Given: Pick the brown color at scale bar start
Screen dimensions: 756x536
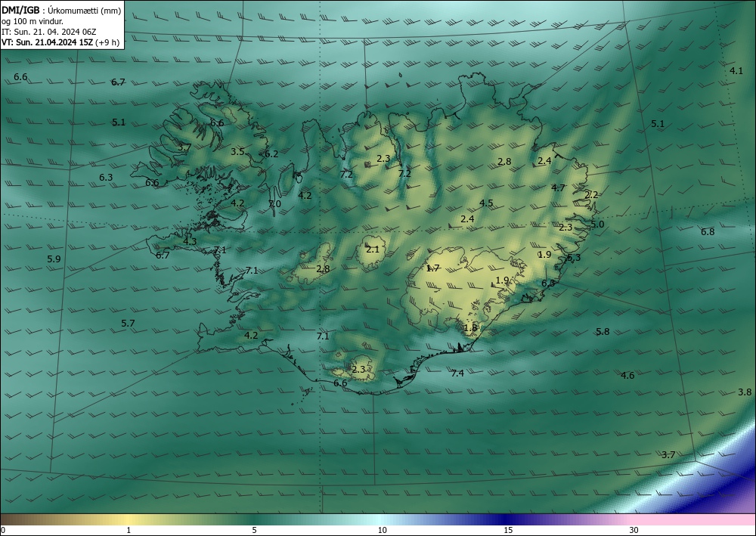Looking at the screenshot, I should (x=10, y=519).
